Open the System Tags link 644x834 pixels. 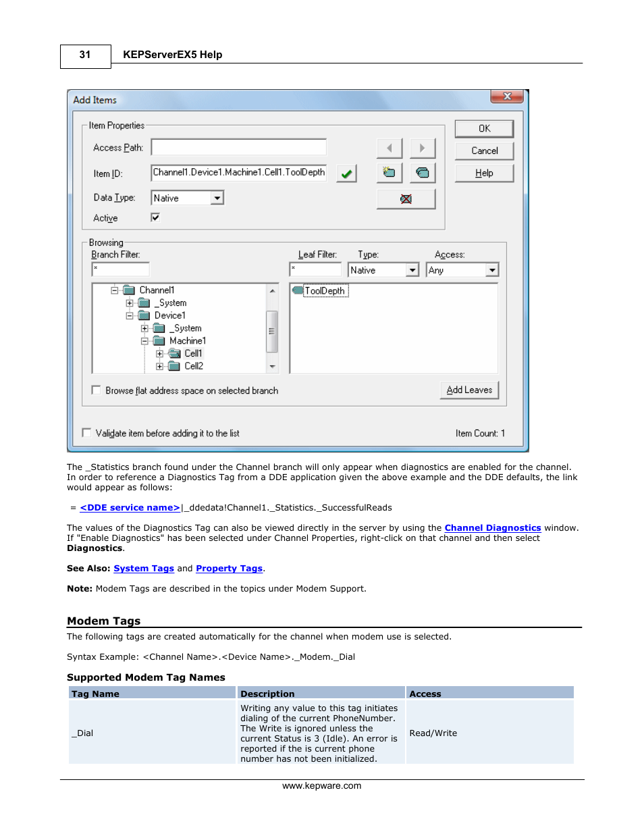144,569
